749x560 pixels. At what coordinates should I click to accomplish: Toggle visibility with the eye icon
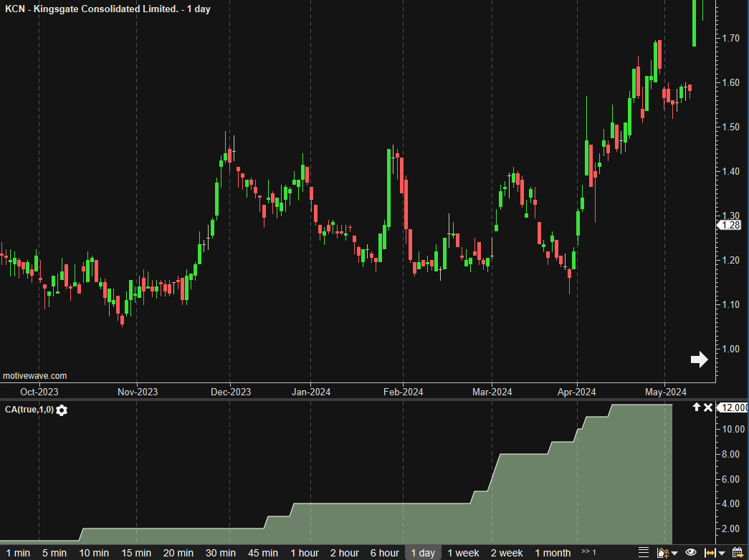(691, 553)
